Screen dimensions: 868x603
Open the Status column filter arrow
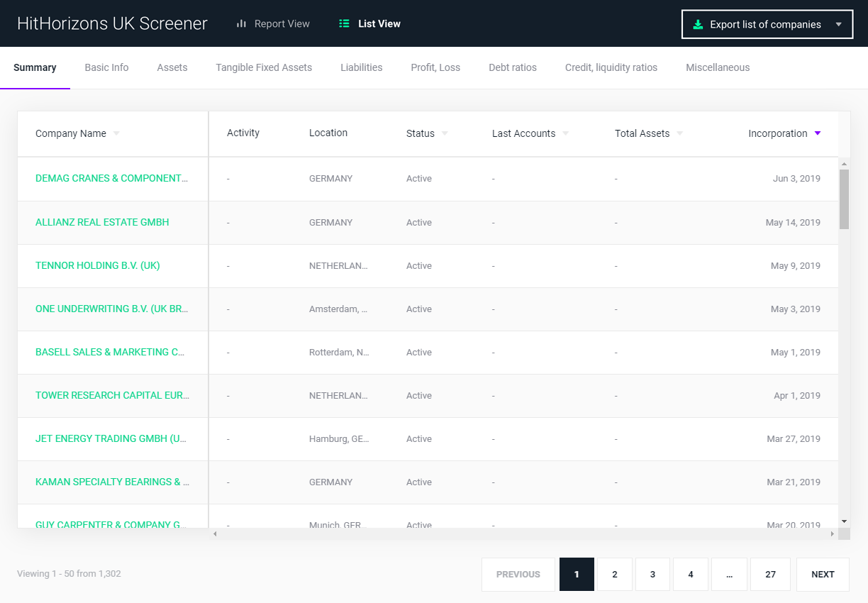click(445, 133)
